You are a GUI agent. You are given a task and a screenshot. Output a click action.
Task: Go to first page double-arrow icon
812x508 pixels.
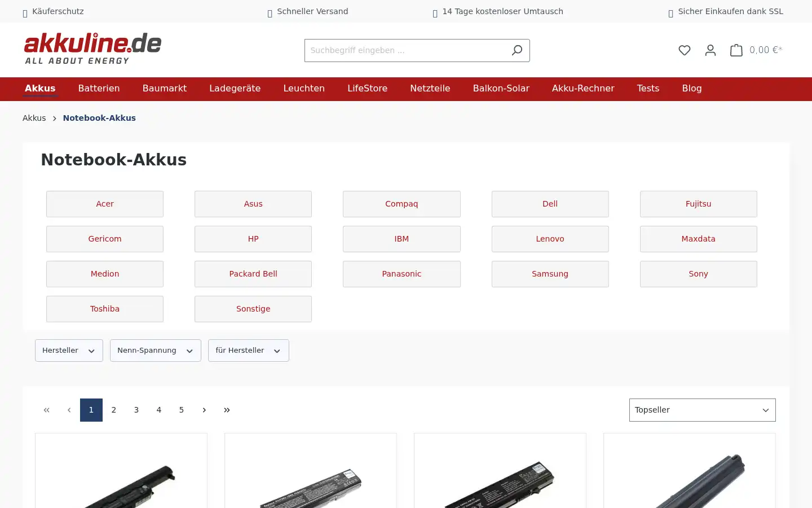[x=46, y=410]
